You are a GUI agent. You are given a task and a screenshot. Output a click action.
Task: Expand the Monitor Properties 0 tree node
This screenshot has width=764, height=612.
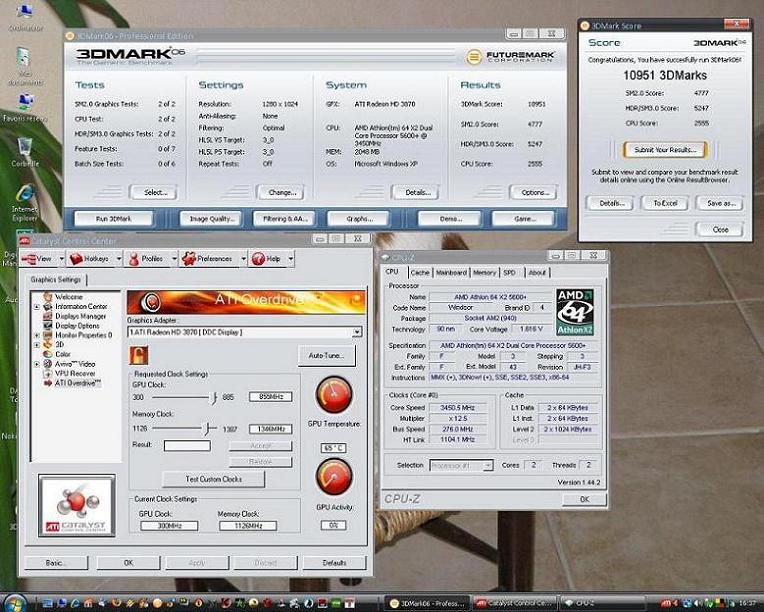tap(37, 335)
